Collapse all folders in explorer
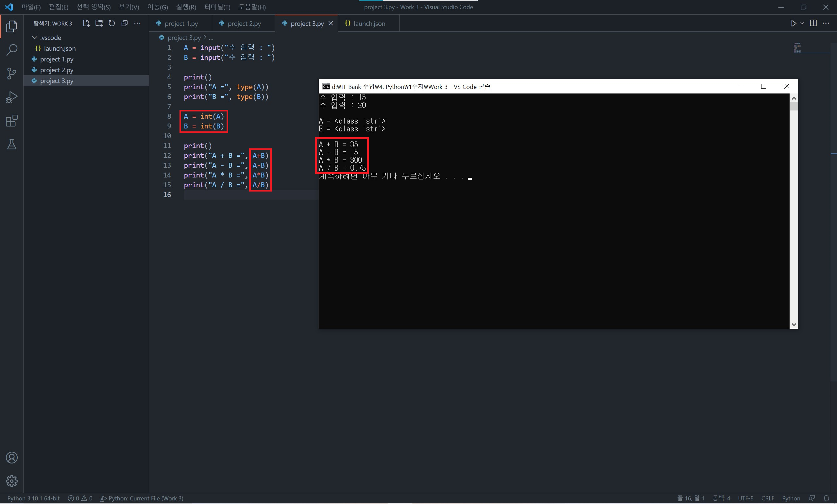 [125, 24]
